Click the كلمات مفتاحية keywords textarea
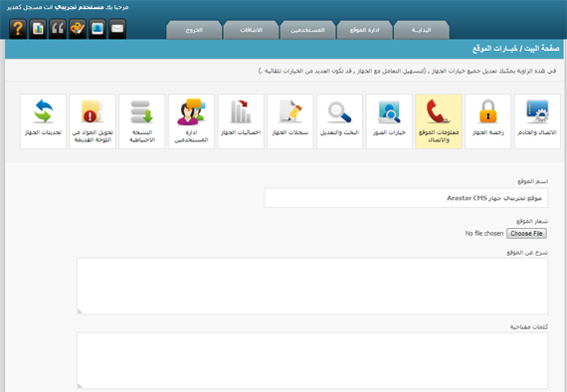This screenshot has width=567, height=392. [312, 360]
